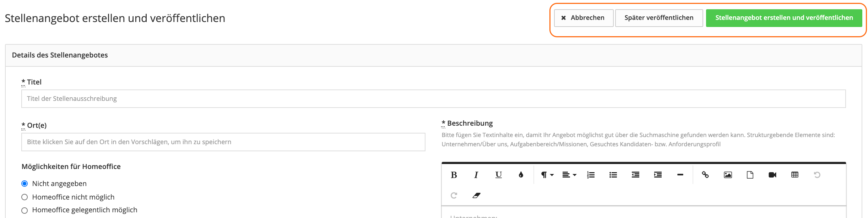This screenshot has width=868, height=218.
Task: Insert an ordered numbered list
Action: [591, 175]
